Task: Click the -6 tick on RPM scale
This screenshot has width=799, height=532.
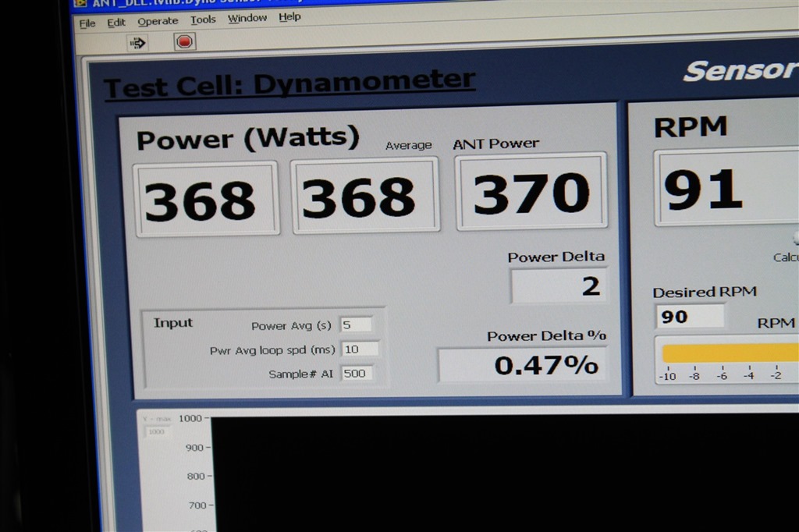Action: (x=722, y=375)
